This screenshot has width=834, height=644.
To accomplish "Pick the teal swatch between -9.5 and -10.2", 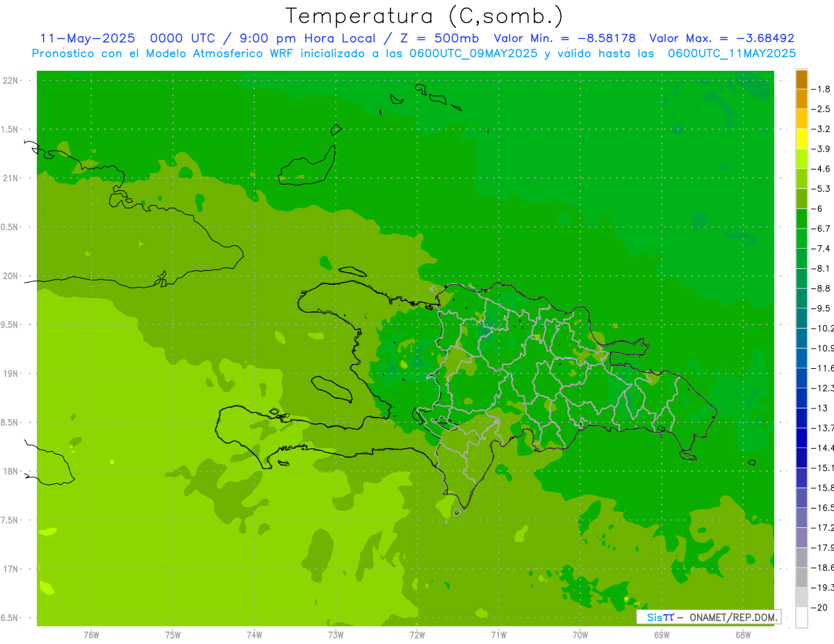I will pyautogui.click(x=801, y=318).
